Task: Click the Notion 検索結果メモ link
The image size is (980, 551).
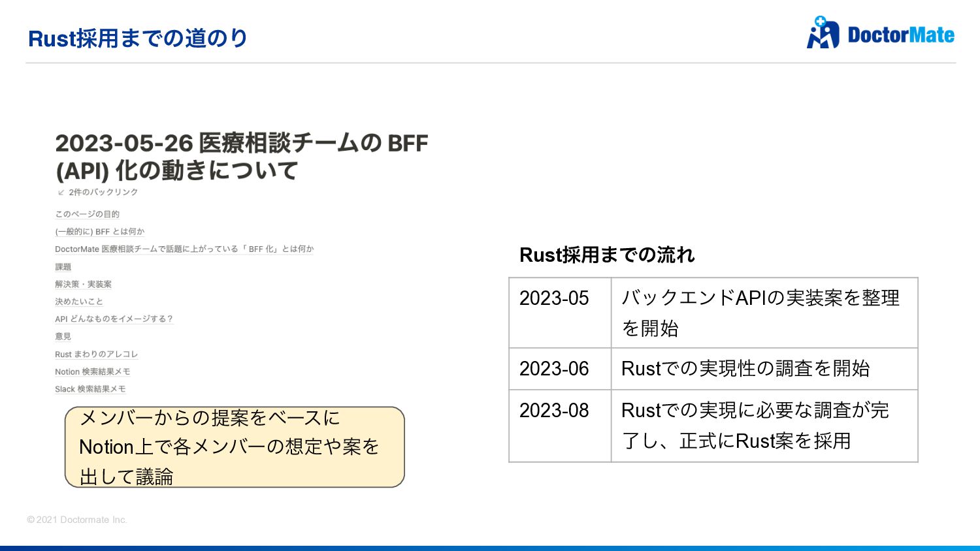Action: click(92, 372)
